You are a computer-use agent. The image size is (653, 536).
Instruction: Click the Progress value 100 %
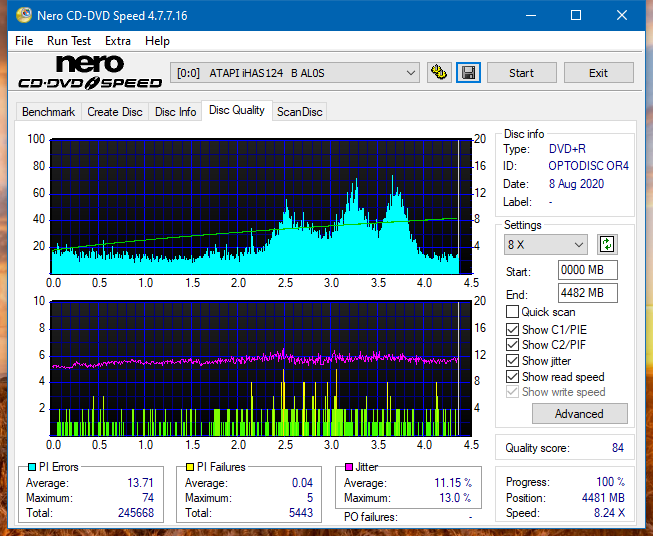(611, 482)
